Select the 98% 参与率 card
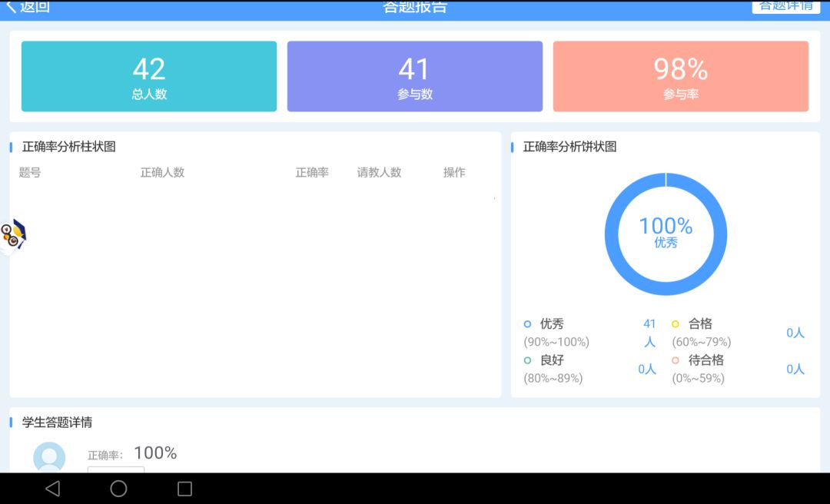 click(681, 76)
